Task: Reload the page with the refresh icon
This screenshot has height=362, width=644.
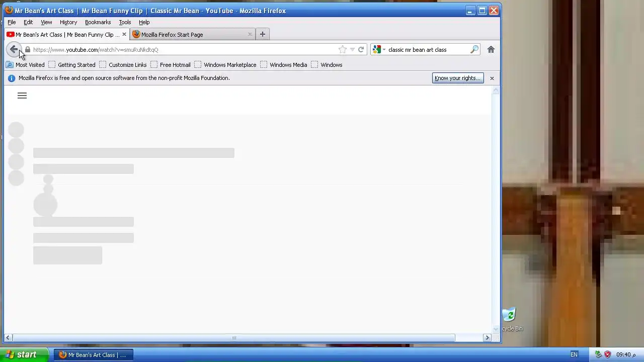Action: [x=361, y=49]
